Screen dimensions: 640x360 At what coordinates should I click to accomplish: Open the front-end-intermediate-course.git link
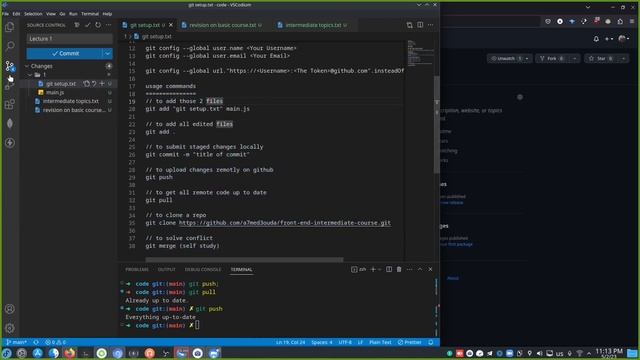coord(284,223)
